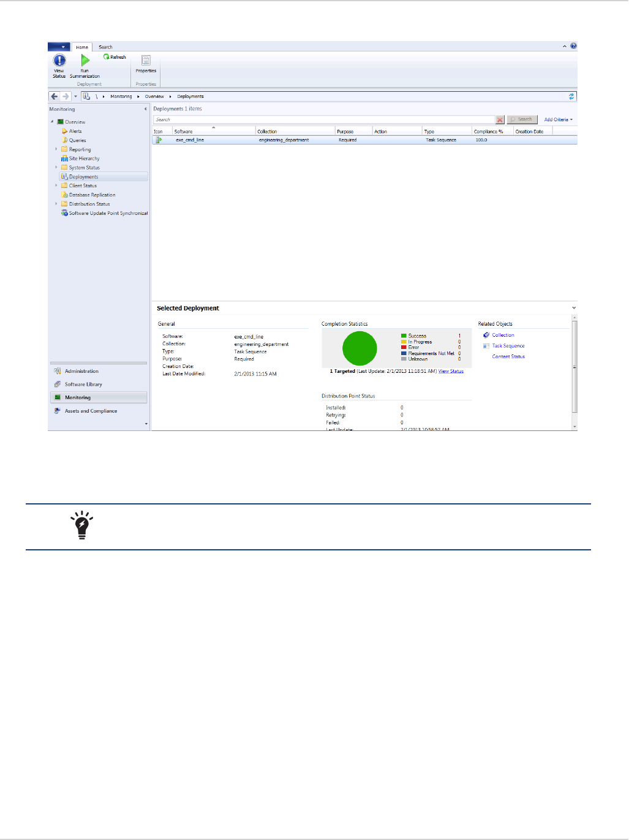Collapse the Selected Deployment details pane
This screenshot has height=840, width=629.
(574, 308)
